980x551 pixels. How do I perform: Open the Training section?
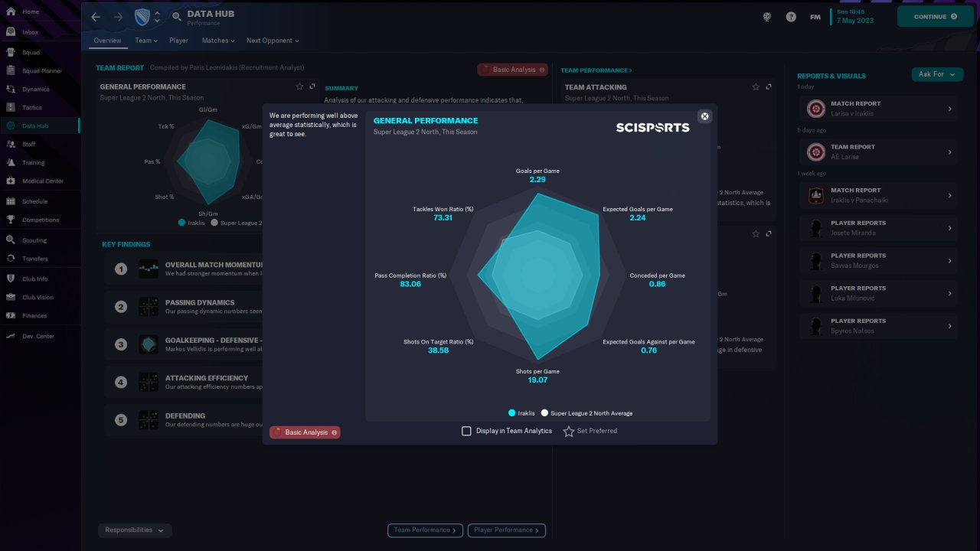[x=40, y=163]
